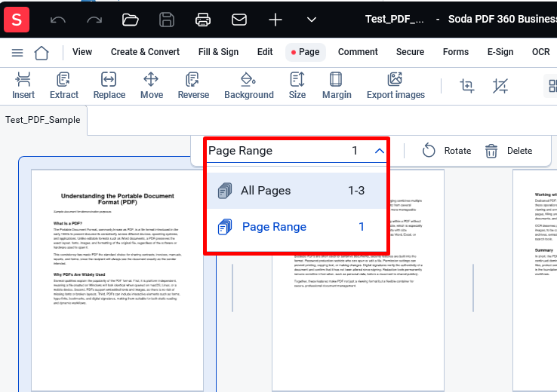Open the OCR tab
The height and width of the screenshot is (392, 557).
(x=540, y=52)
